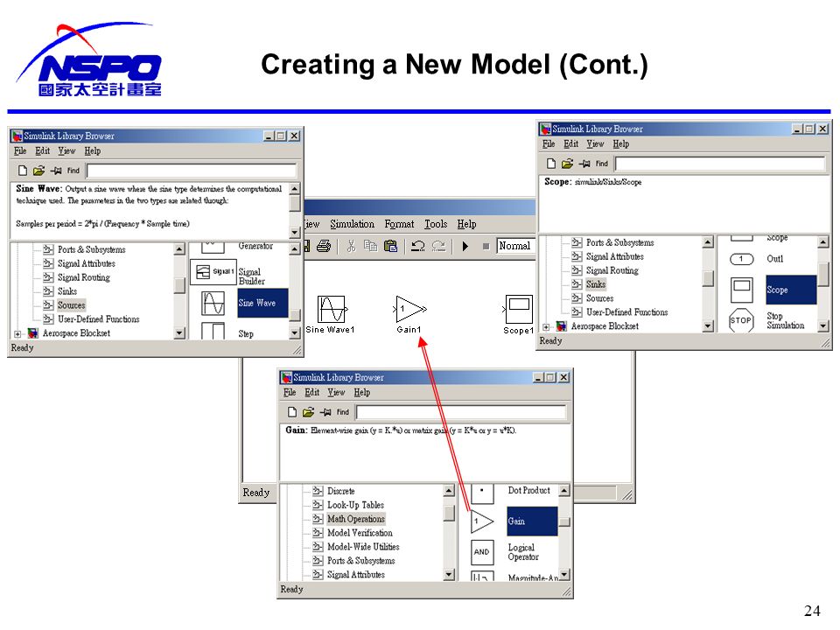Select Sinks in right library tree
840x630 pixels.
596,284
